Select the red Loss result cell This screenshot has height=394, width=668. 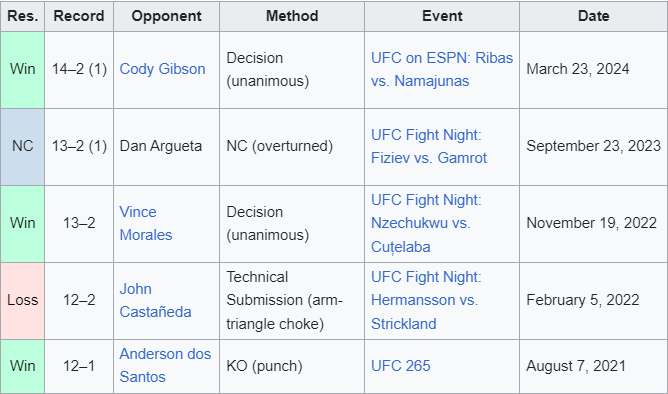point(23,301)
